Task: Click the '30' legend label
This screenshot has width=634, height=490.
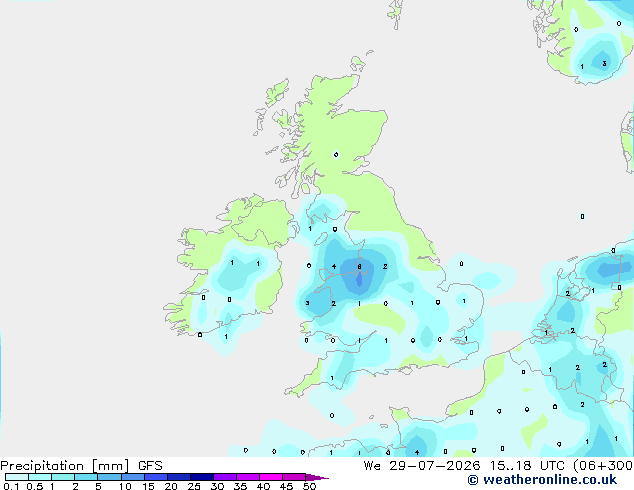Action: pos(217,486)
